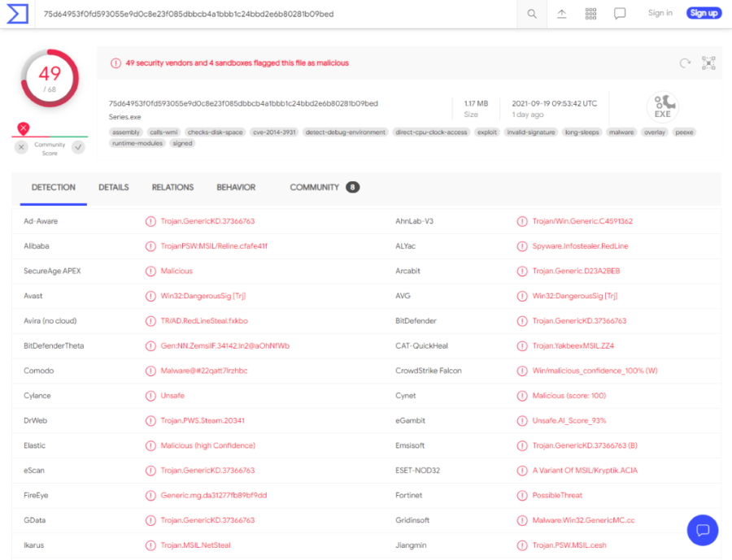The width and height of the screenshot is (732, 560).
Task: Click the Sign in link
Action: coord(660,13)
